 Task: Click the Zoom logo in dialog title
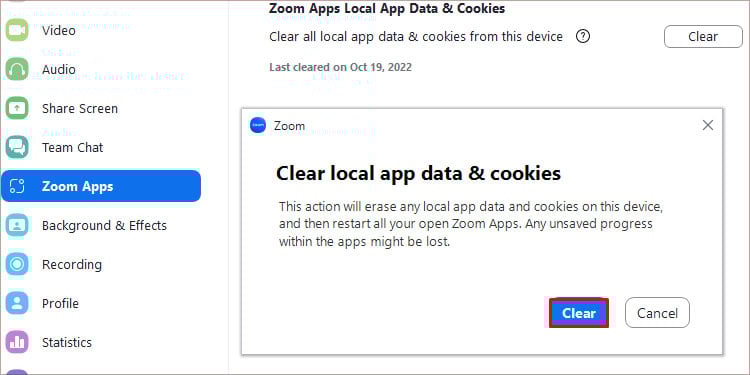click(x=258, y=125)
